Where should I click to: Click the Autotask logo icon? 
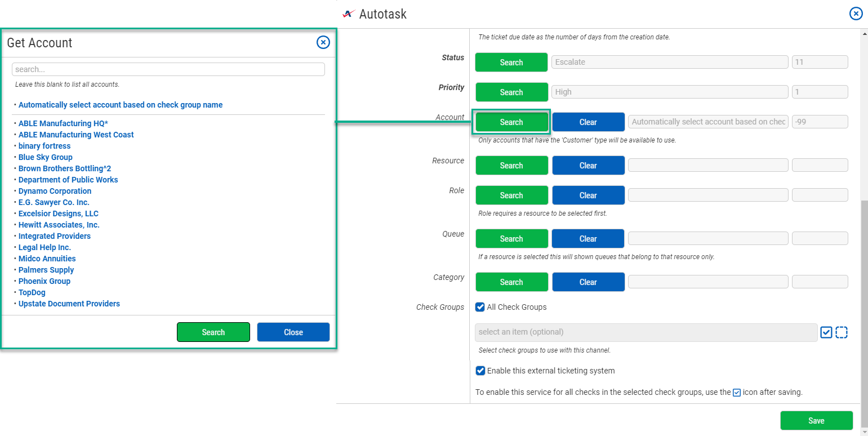click(349, 14)
